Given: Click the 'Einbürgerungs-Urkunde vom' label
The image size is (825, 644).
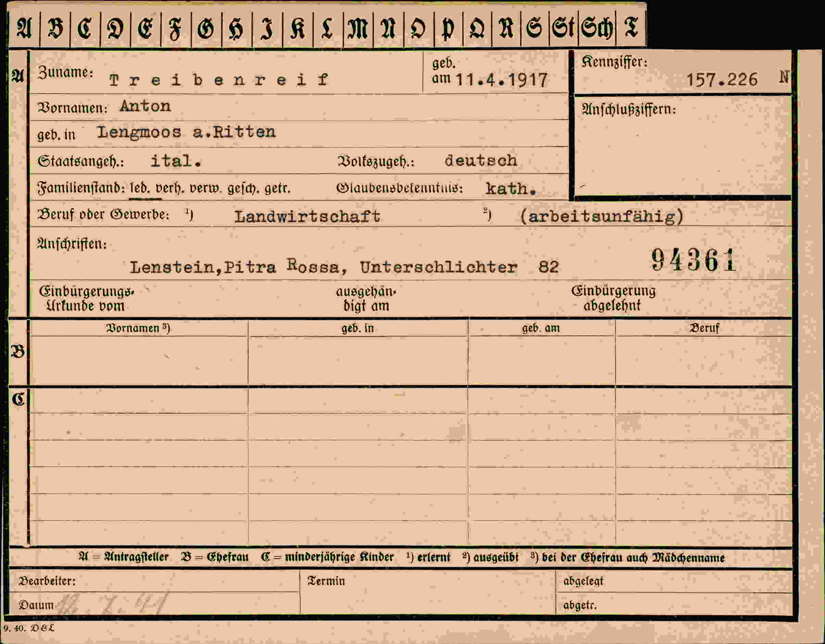Looking at the screenshot, I should tap(87, 298).
